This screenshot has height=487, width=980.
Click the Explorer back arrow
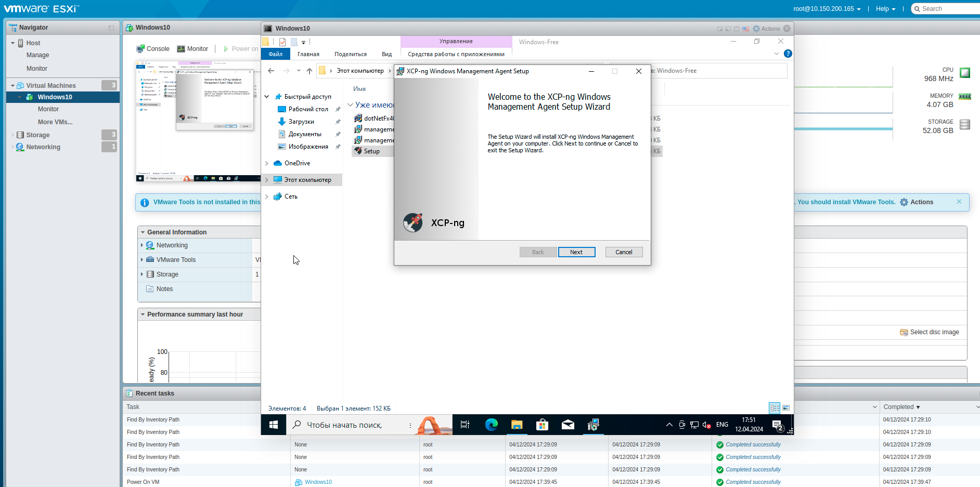271,71
